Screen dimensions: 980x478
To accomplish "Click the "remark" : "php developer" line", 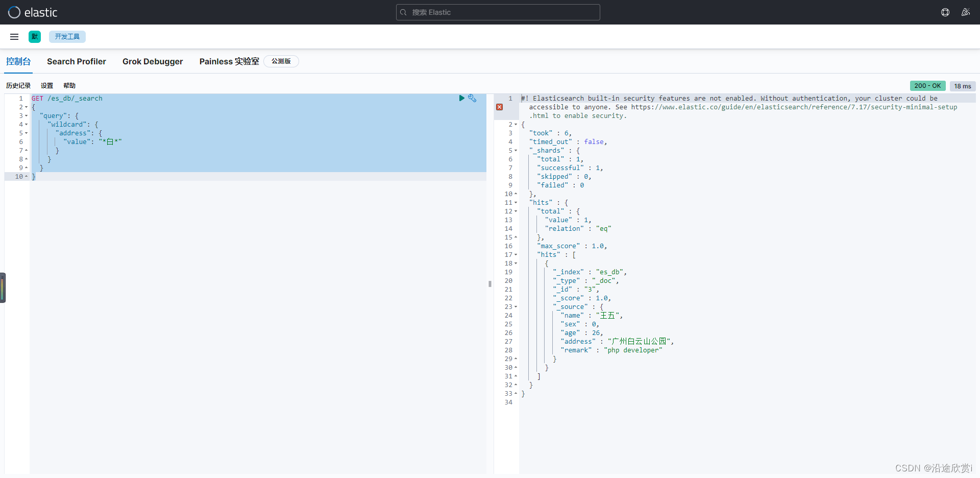I will coord(611,350).
